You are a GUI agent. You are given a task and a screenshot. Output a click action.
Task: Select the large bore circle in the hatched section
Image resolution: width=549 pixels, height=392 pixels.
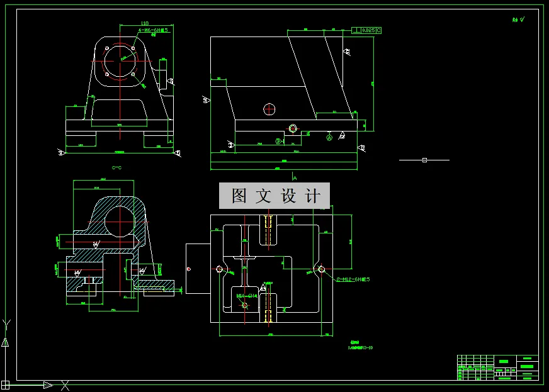tap(120, 221)
